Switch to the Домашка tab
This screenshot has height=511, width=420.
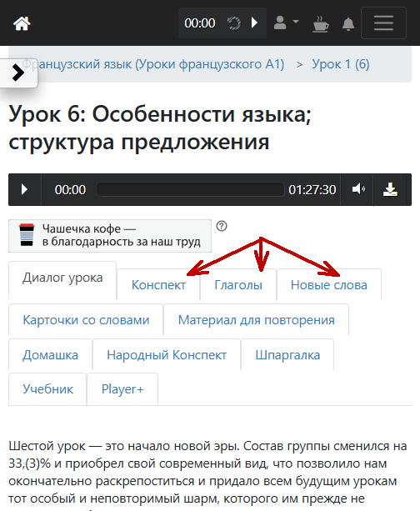point(50,354)
